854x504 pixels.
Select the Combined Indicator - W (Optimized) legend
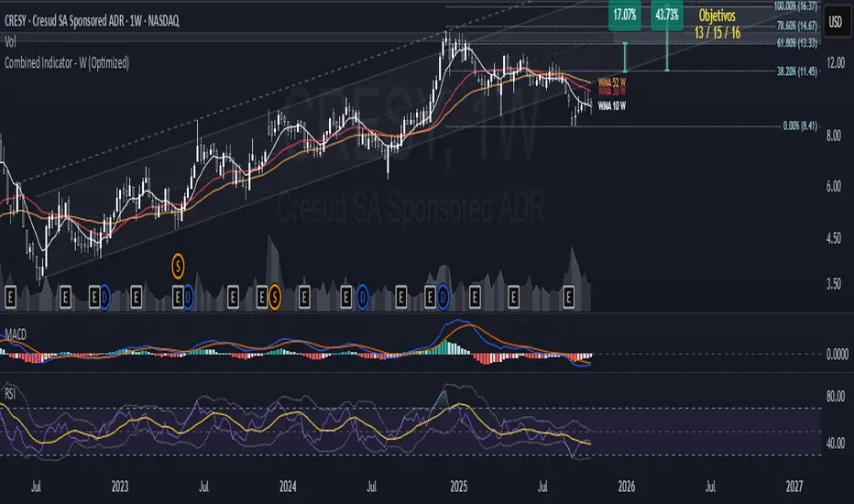[67, 62]
